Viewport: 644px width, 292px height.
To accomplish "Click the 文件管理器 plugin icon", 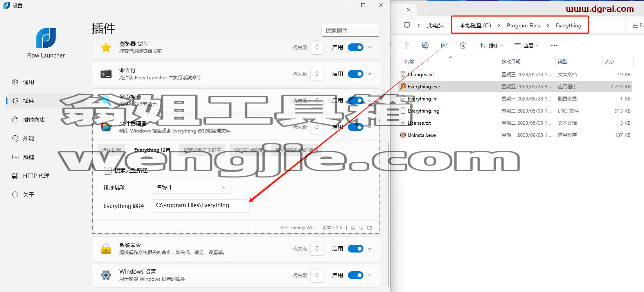I will pyautogui.click(x=106, y=127).
